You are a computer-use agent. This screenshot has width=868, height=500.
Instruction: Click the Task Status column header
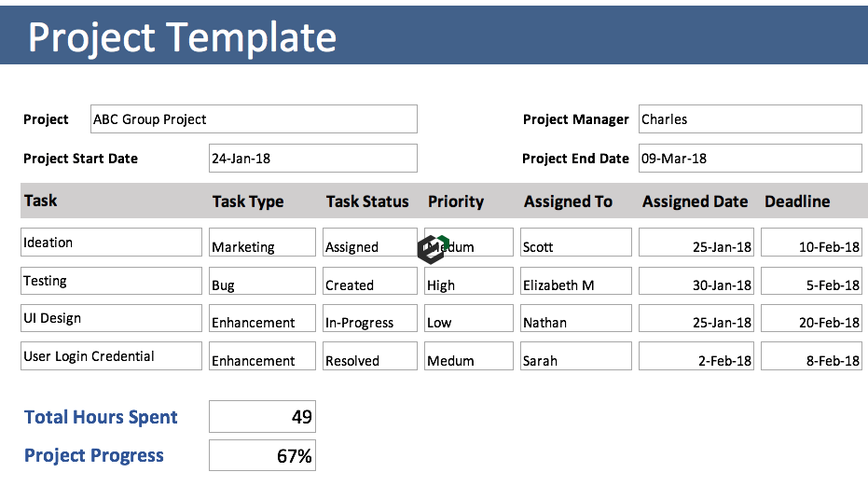(367, 201)
